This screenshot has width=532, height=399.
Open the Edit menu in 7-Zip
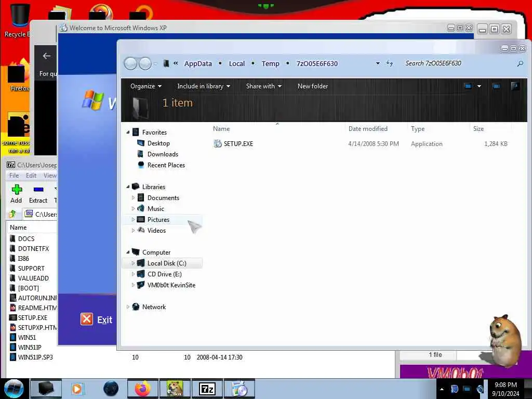click(31, 176)
